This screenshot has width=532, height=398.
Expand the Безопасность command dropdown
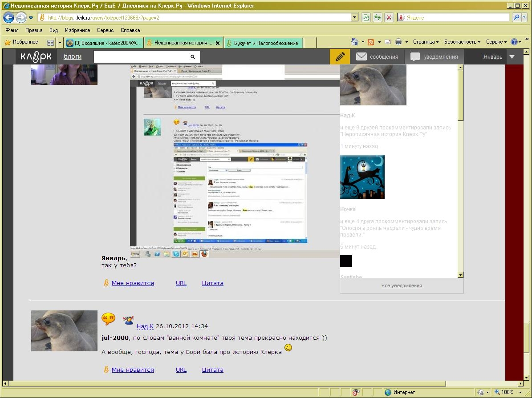[x=462, y=42]
